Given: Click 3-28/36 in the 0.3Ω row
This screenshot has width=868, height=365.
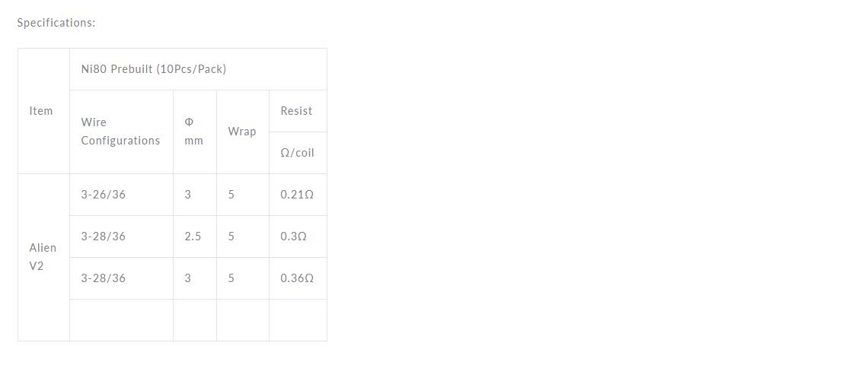Looking at the screenshot, I should click(x=104, y=236).
